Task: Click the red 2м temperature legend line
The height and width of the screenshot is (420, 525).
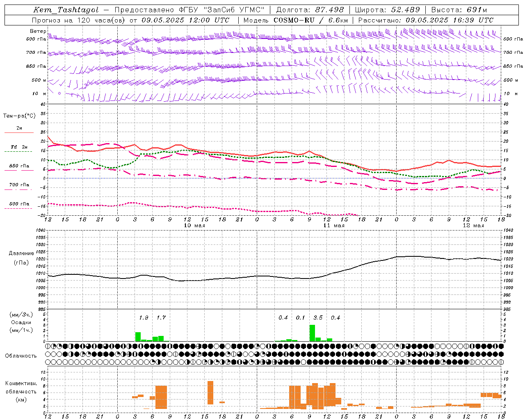Action: pyautogui.click(x=19, y=132)
